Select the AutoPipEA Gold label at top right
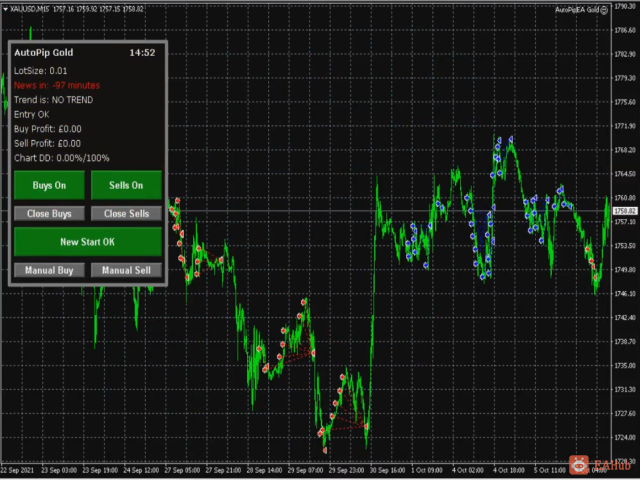Viewport: 640px width, 480px height. click(x=577, y=10)
